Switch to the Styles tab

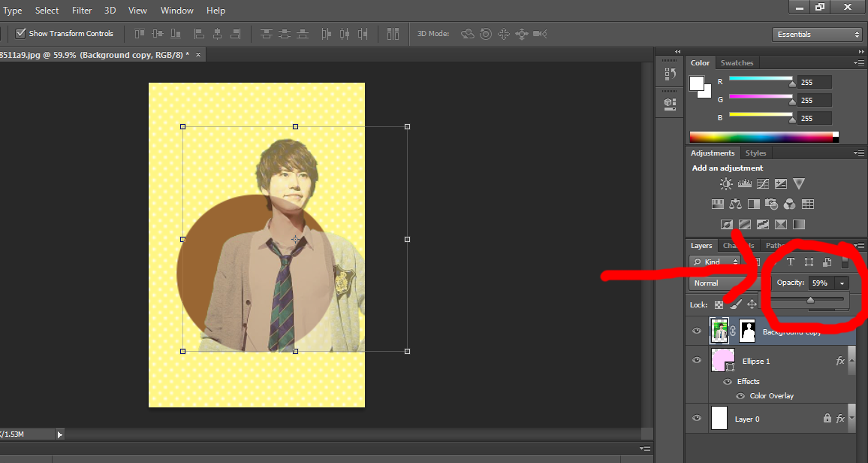point(755,153)
